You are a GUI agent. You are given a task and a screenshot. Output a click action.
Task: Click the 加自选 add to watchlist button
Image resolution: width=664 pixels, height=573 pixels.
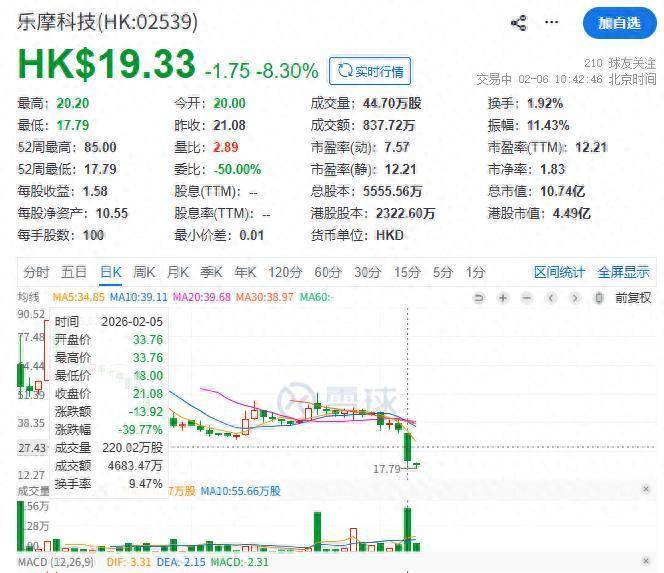point(619,23)
